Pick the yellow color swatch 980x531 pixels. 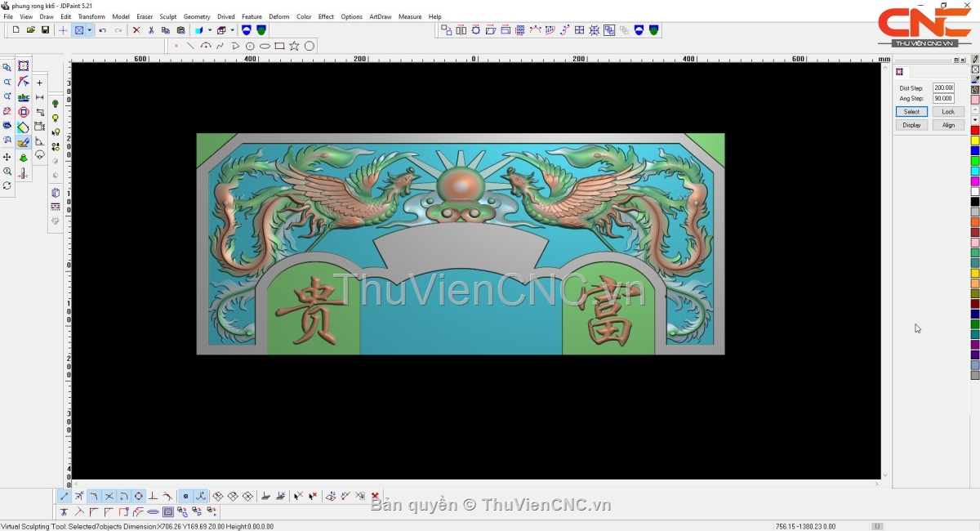(x=975, y=141)
